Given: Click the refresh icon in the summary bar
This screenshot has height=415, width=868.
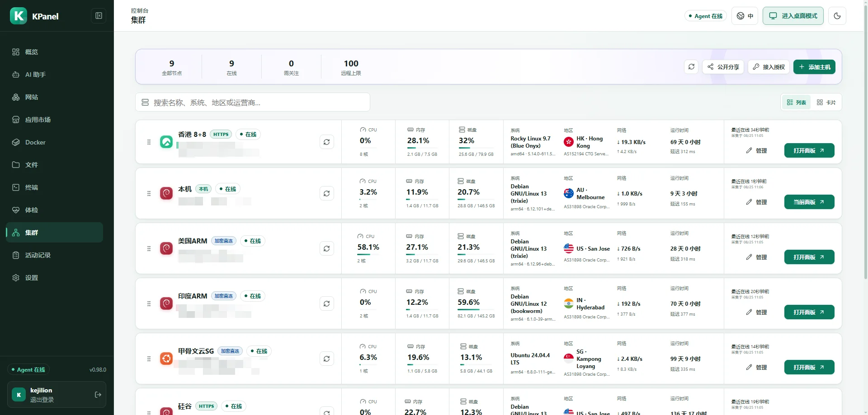Looking at the screenshot, I should tap(691, 67).
